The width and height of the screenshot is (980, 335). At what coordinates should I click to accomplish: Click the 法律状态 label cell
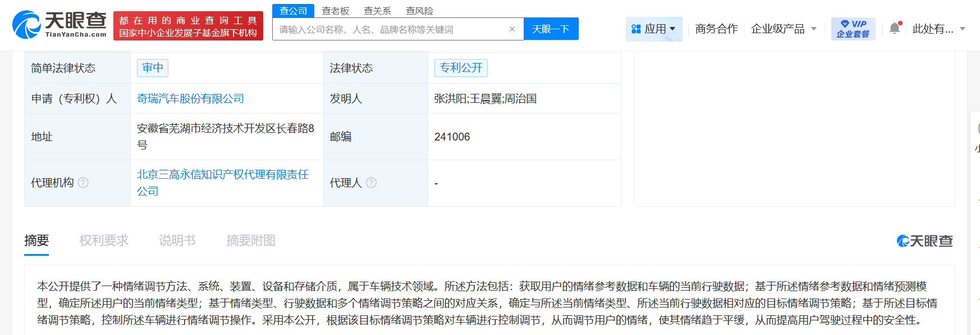pyautogui.click(x=375, y=68)
